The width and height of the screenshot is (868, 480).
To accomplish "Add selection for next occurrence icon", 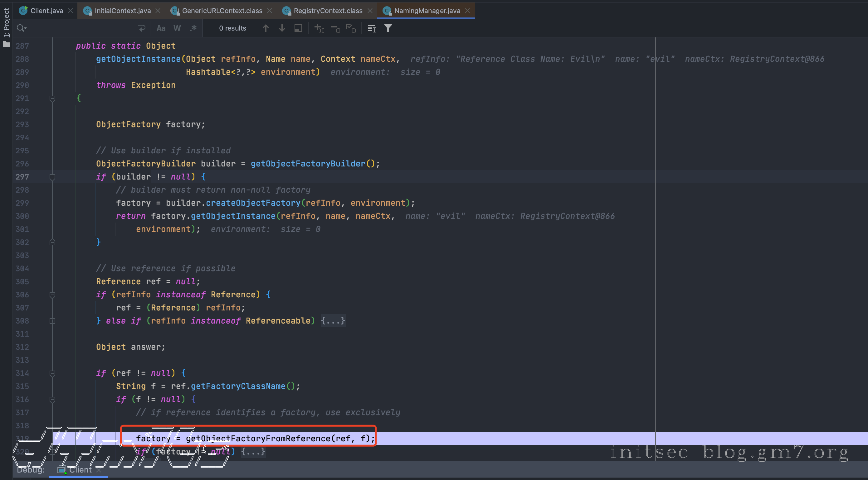I will click(x=319, y=28).
